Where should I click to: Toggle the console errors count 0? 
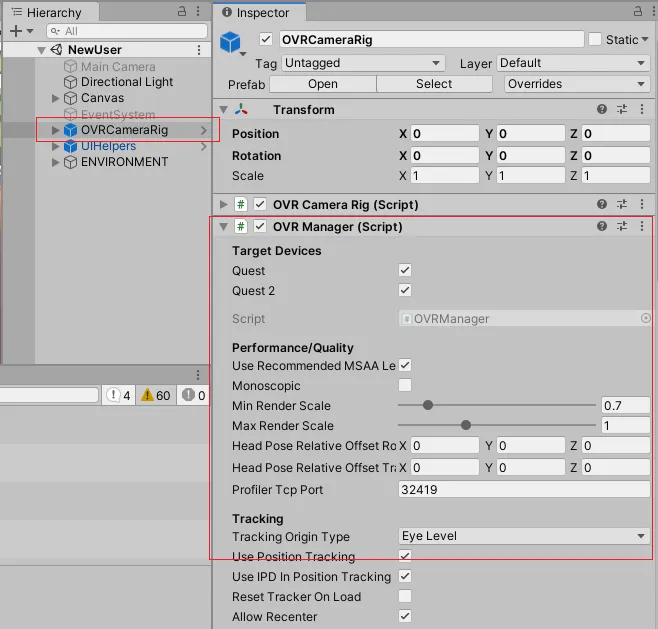pyautogui.click(x=193, y=395)
